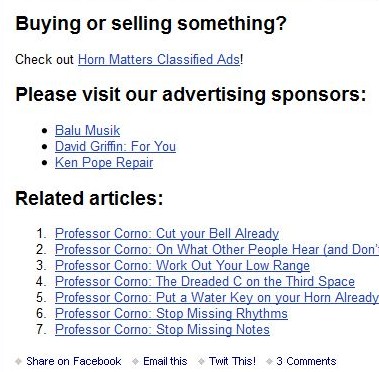Open Put a Water Key on your Horn article
379x372 pixels.
tap(217, 297)
